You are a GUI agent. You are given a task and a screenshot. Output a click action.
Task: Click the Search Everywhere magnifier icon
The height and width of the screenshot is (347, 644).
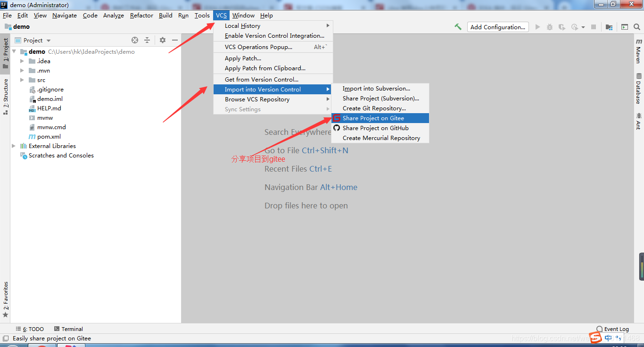coord(637,27)
